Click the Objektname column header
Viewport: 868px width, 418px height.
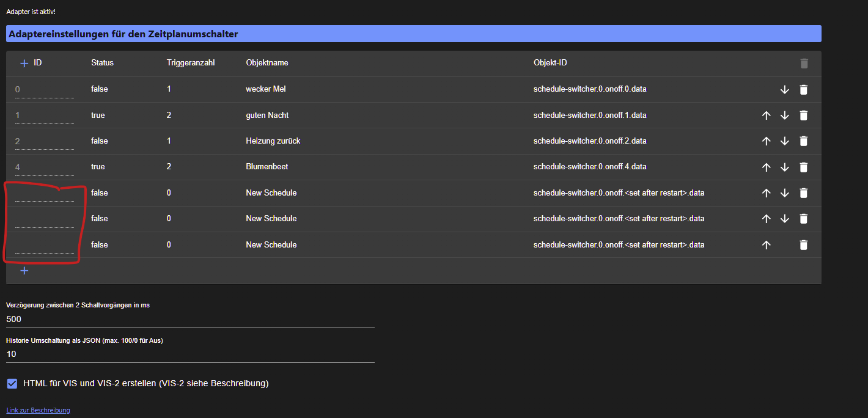(267, 63)
